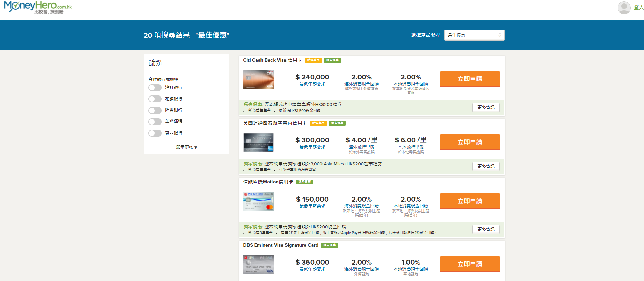Apply now for Citi Cash Back Visa
The image size is (644, 281).
tap(470, 79)
